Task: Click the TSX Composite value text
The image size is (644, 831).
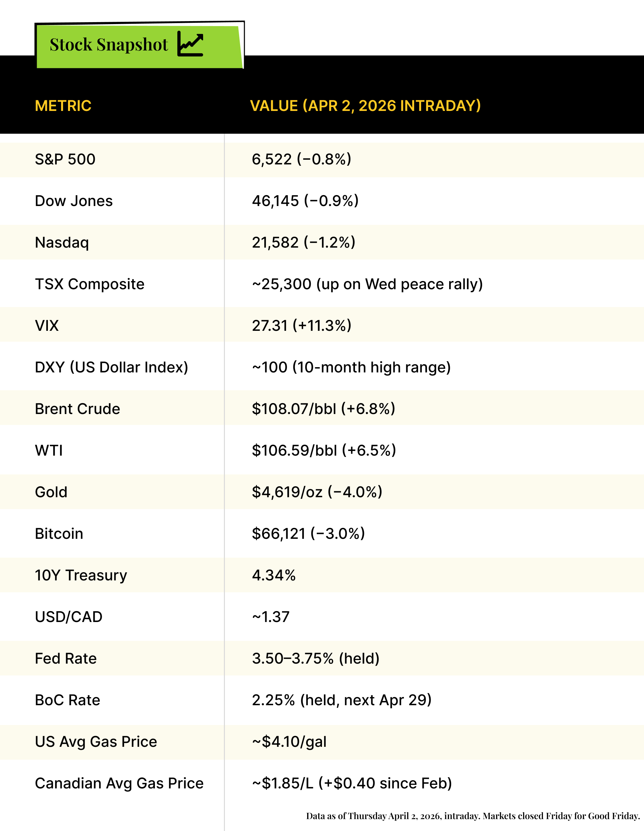Action: 367,284
